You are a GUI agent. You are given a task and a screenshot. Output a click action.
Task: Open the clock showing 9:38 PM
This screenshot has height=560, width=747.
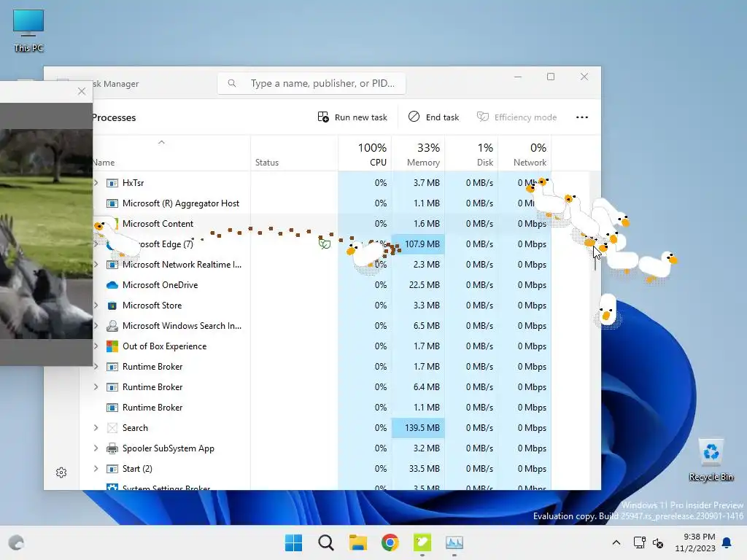695,542
